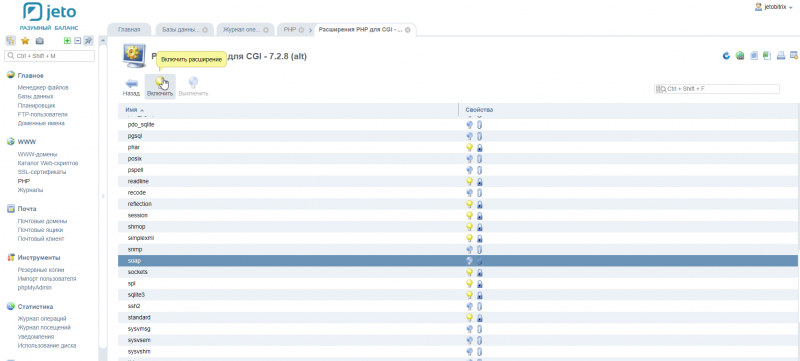The image size is (800, 361).
Task: Close the Журнал опе... tab
Action: coord(266,30)
